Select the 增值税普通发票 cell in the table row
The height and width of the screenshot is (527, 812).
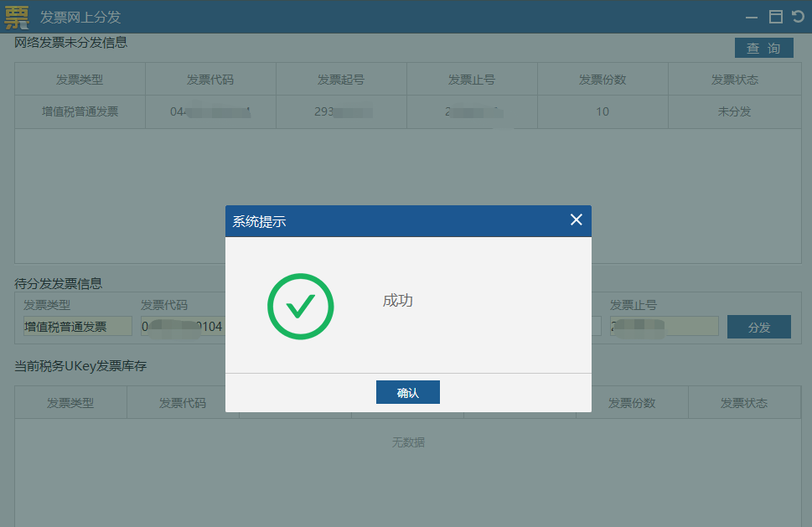click(x=80, y=111)
